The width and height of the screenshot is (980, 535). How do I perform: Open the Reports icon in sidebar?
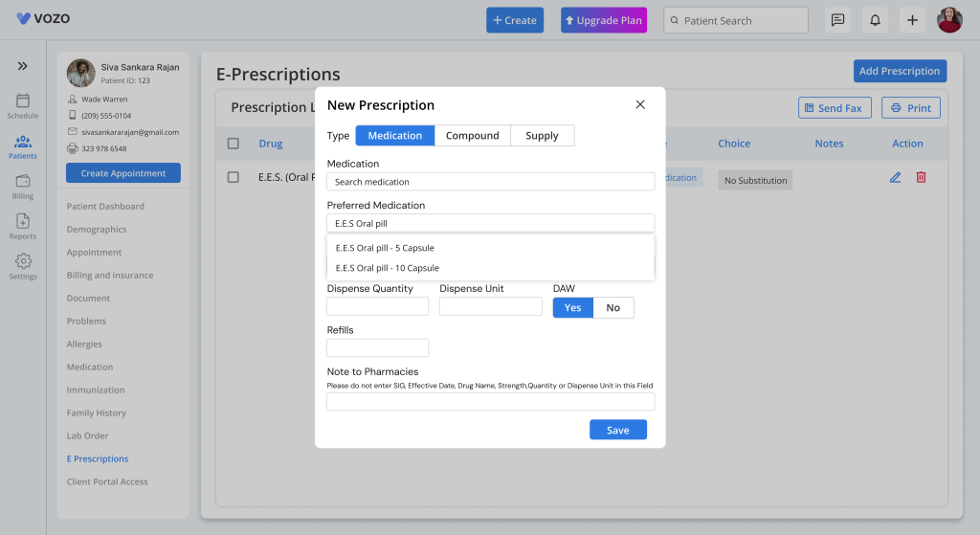[x=23, y=222]
